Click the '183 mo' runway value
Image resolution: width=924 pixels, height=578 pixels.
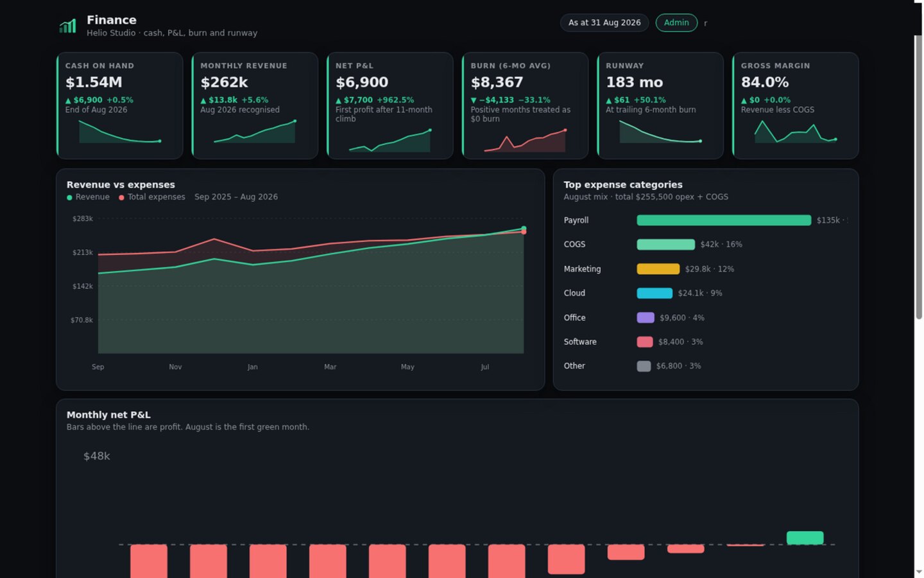point(635,82)
